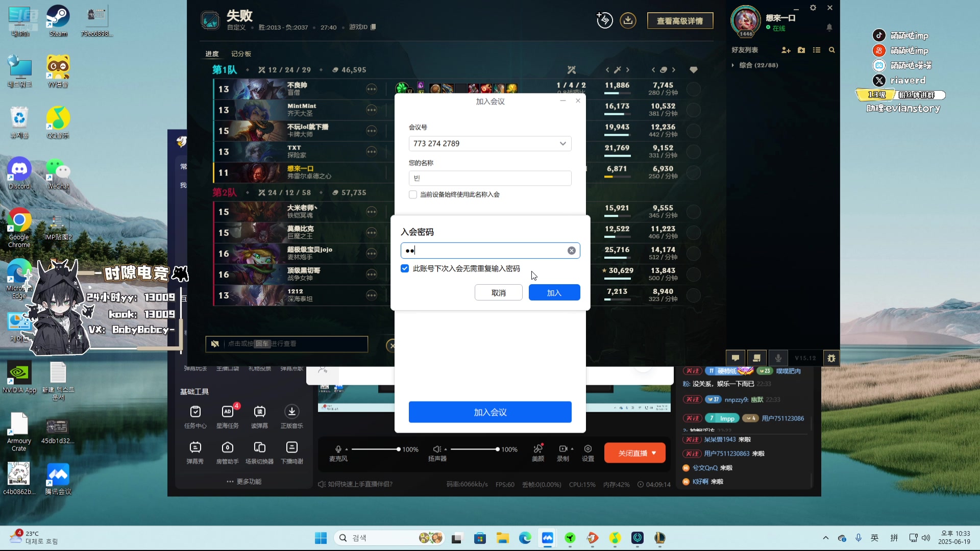Switch to the 进度 tab

pyautogui.click(x=212, y=54)
